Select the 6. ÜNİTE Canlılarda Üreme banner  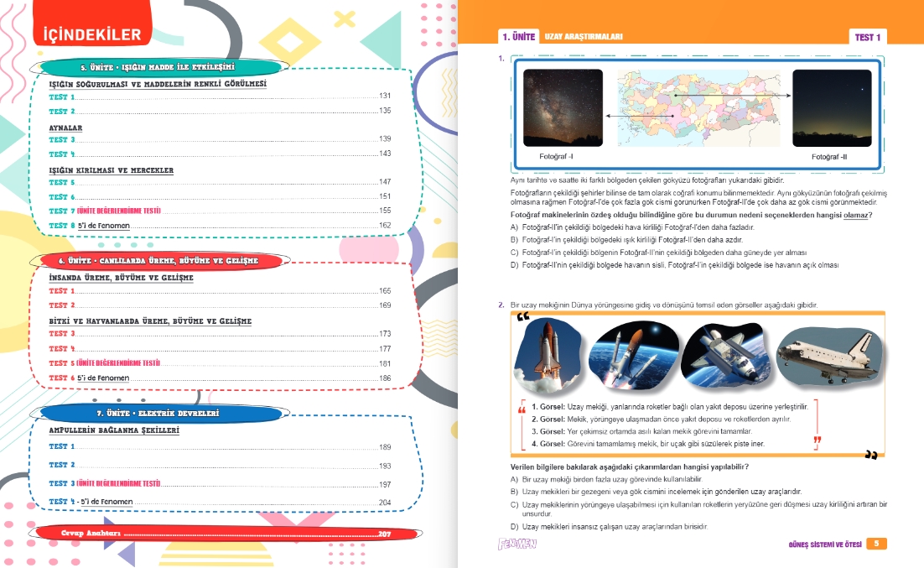(158, 260)
